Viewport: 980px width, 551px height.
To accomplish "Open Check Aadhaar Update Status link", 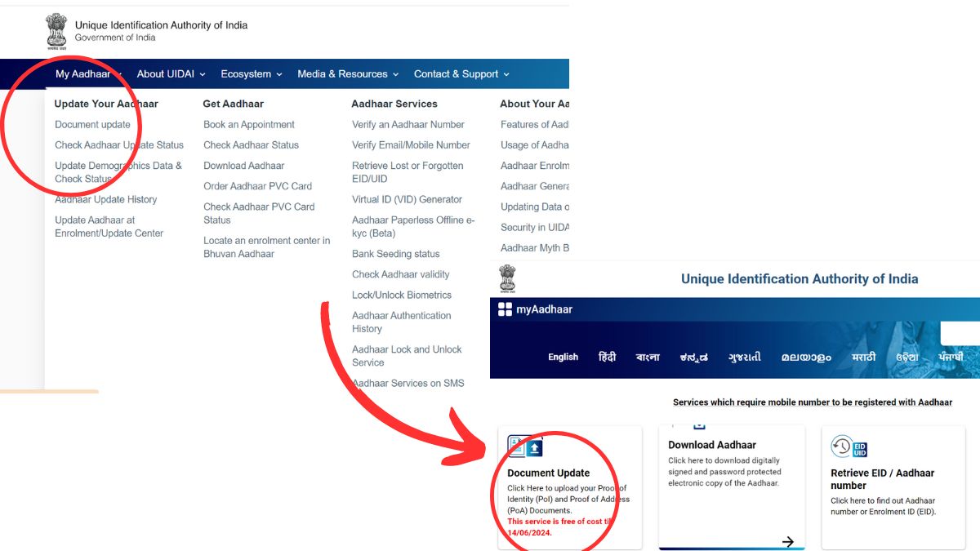I will pos(119,145).
